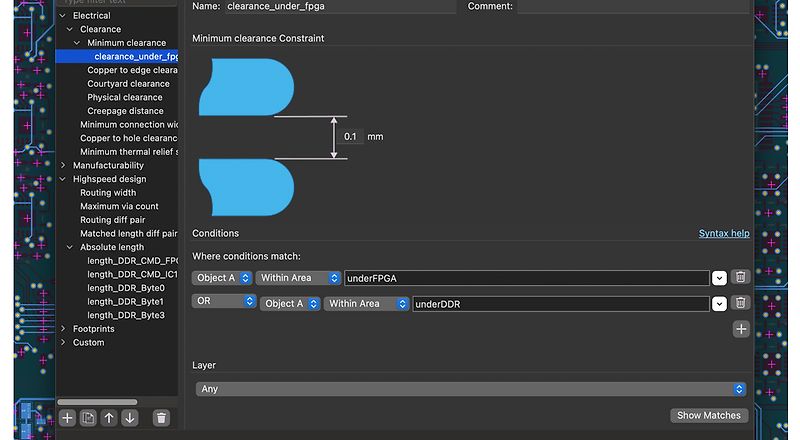This screenshot has width=800, height=440.
Task: Edit the rule Name field
Action: [x=340, y=7]
